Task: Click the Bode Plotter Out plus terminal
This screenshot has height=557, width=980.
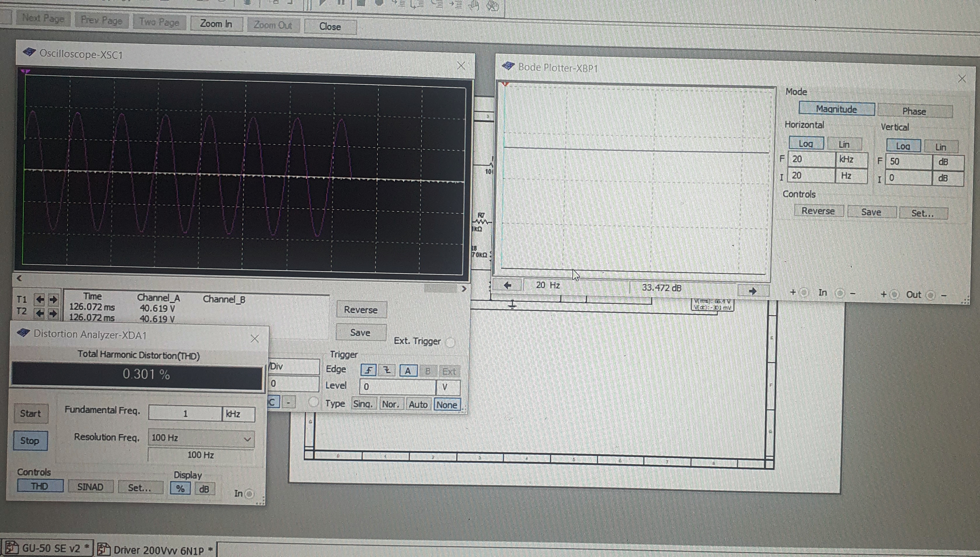Action: pyautogui.click(x=895, y=294)
